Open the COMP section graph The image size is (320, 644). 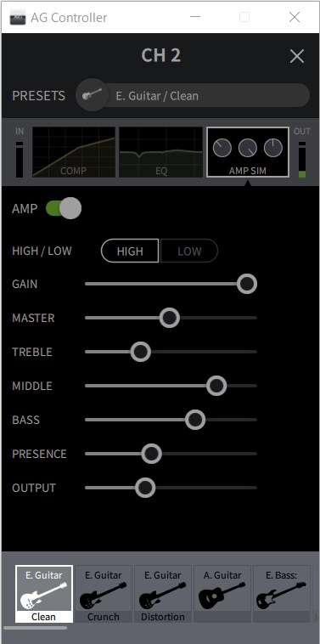point(74,152)
